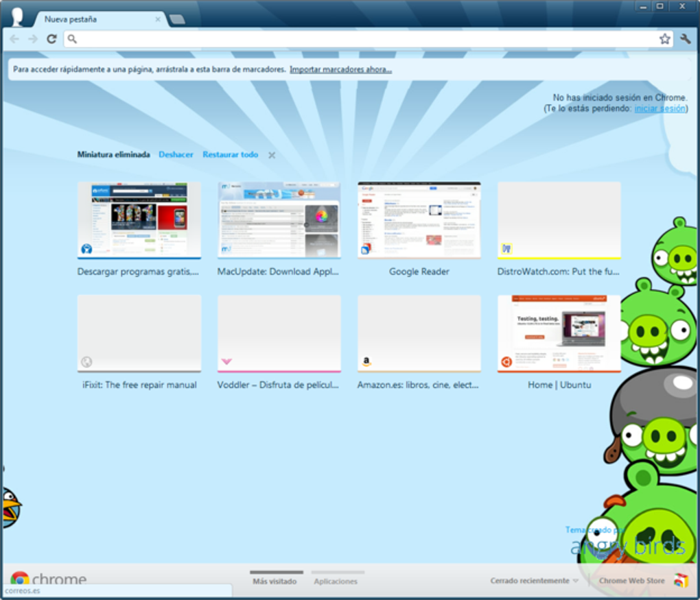
Task: Open the DistroWatch.com thumbnail
Action: point(559,220)
